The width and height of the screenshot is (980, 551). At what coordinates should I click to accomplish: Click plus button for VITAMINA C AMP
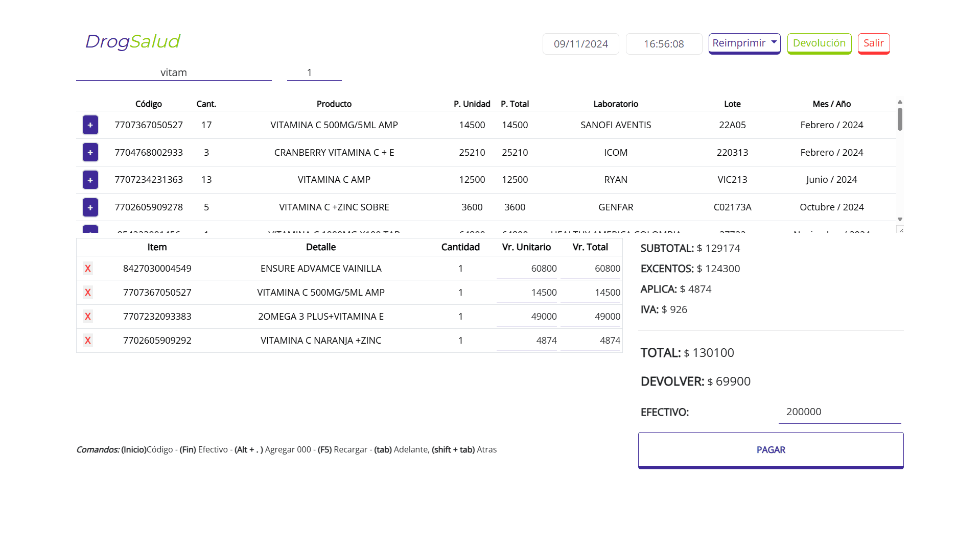90,180
